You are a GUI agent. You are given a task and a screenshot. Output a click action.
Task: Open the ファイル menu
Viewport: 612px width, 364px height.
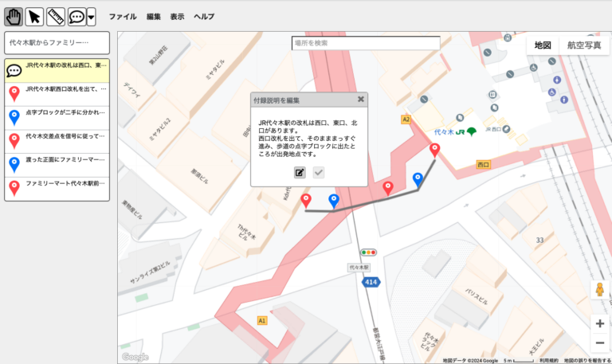click(x=123, y=17)
